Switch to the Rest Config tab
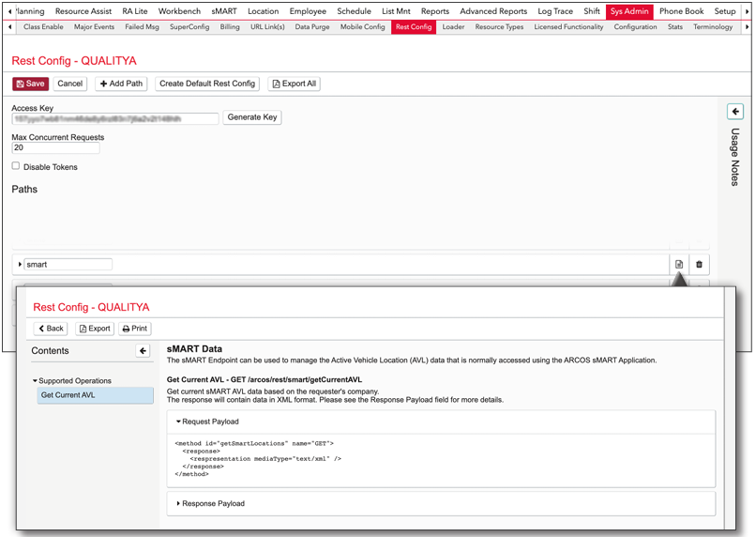This screenshot has width=756, height=537. click(x=414, y=27)
